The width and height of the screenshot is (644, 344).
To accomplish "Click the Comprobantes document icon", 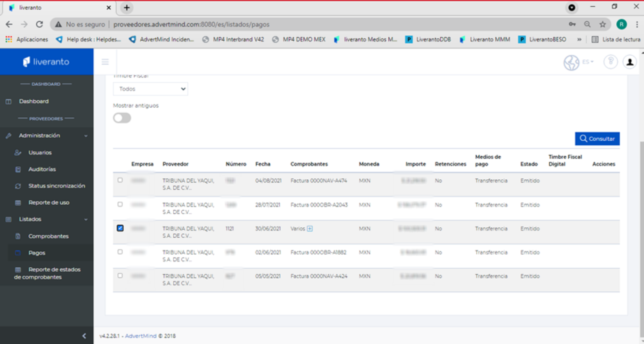I will 18,236.
